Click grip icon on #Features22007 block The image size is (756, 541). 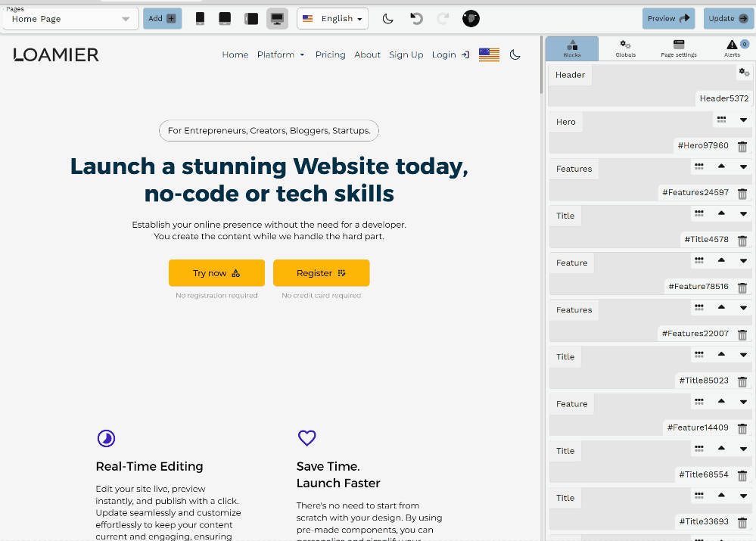[x=699, y=307]
